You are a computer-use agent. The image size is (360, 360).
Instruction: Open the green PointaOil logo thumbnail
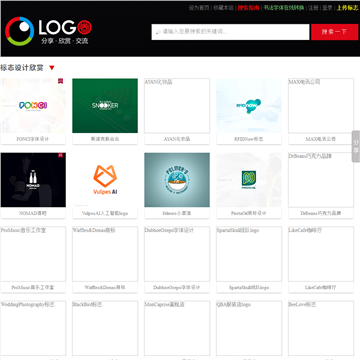pyautogui.click(x=249, y=180)
